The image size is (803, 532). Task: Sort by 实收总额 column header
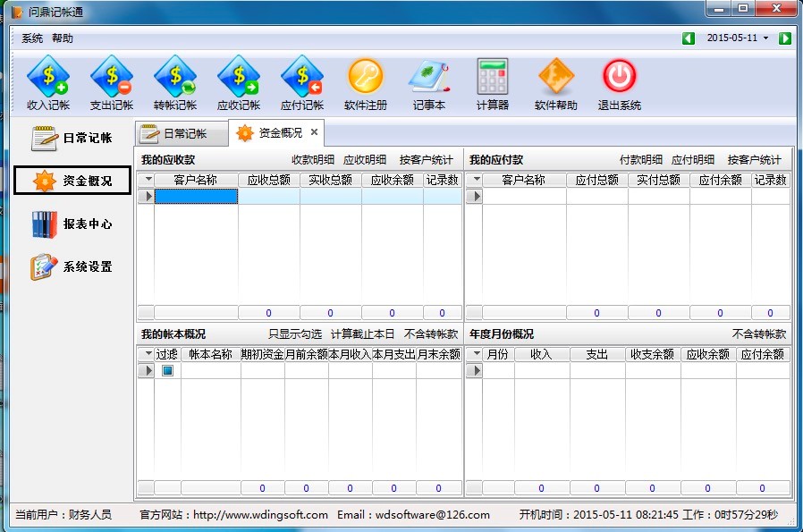(330, 180)
